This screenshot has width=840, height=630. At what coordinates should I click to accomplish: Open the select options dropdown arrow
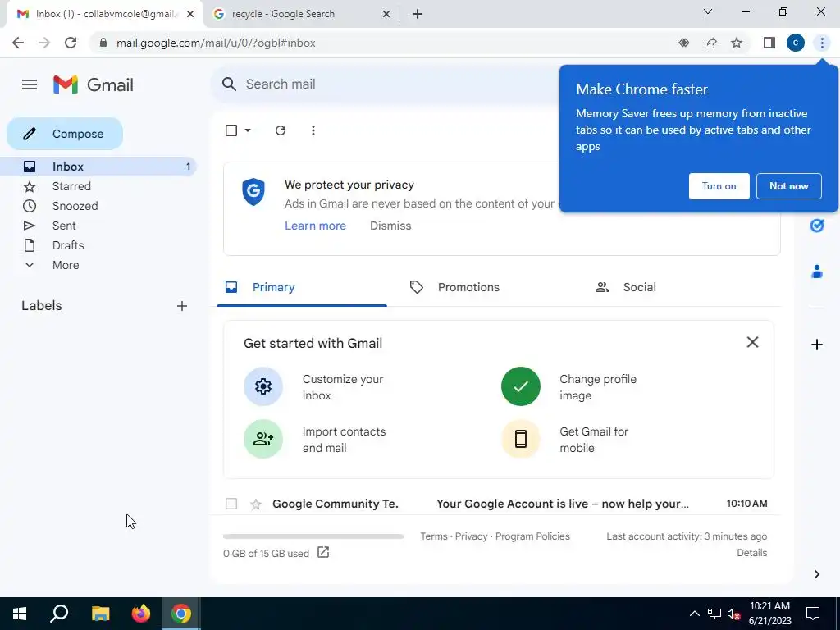click(248, 130)
